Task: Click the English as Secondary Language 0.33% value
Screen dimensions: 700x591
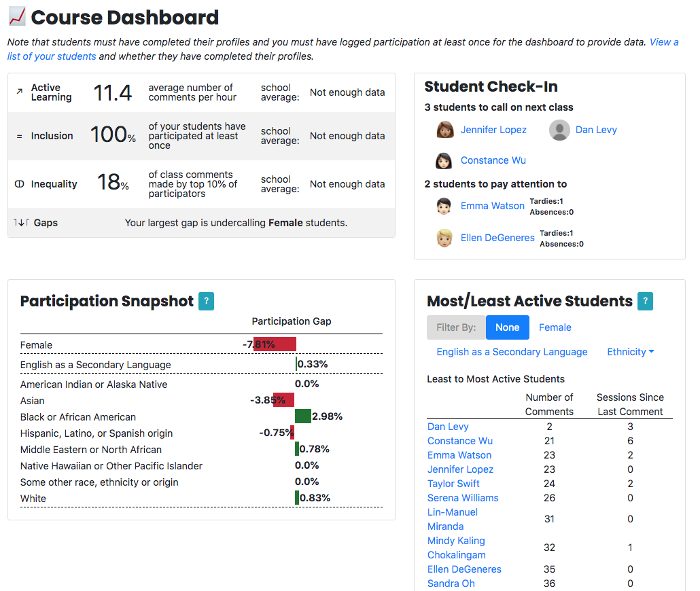Action: [313, 364]
